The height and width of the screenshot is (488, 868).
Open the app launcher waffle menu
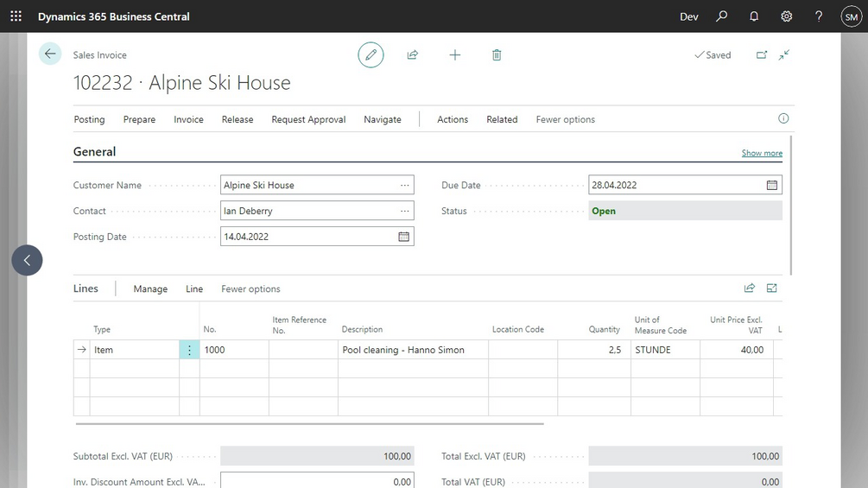tap(16, 16)
